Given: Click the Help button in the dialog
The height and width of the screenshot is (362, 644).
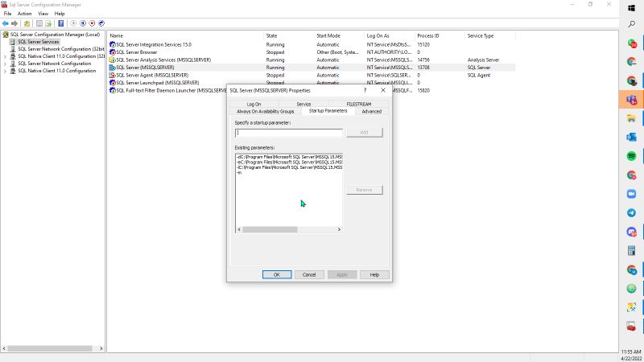Looking at the screenshot, I should (x=374, y=274).
